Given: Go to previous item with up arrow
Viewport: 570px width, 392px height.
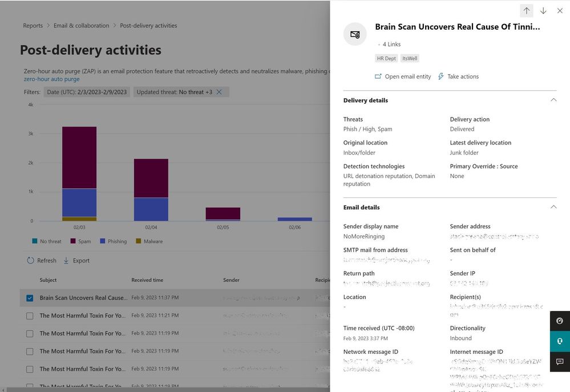Looking at the screenshot, I should click(527, 10).
